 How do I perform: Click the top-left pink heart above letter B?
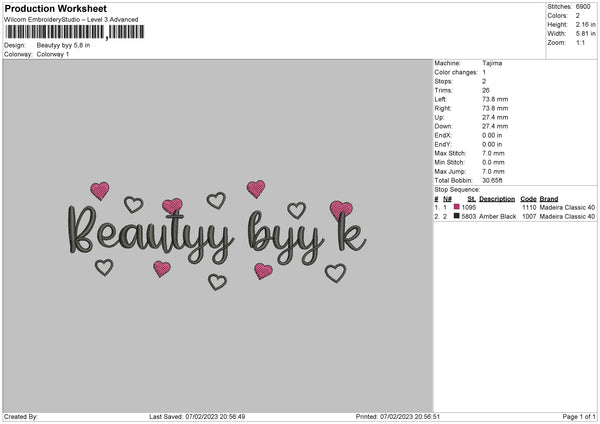pyautogui.click(x=100, y=190)
